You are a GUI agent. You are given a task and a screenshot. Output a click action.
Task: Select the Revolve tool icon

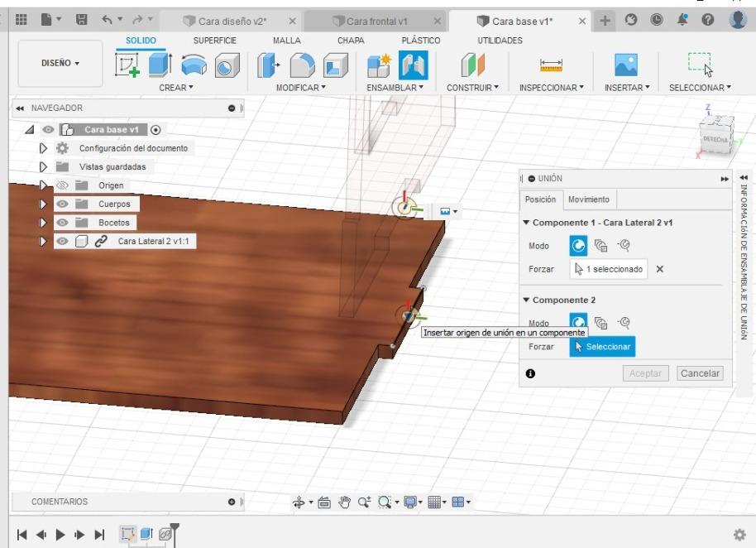click(x=194, y=66)
